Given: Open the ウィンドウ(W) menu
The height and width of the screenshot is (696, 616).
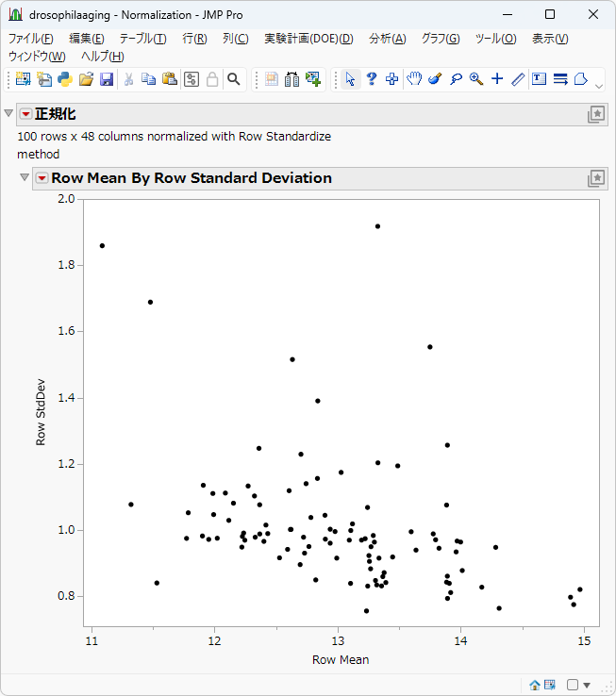Looking at the screenshot, I should click(x=37, y=57).
